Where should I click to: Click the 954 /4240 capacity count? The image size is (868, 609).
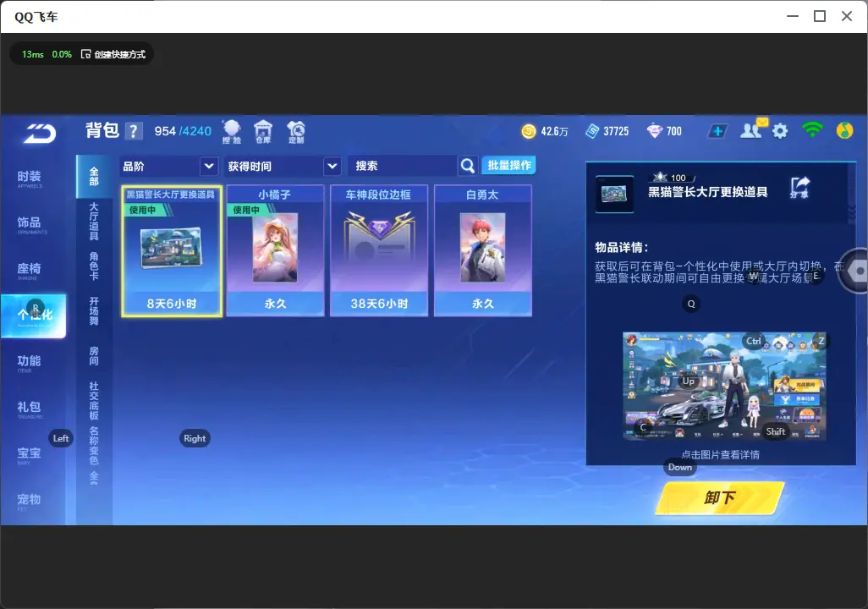(183, 131)
